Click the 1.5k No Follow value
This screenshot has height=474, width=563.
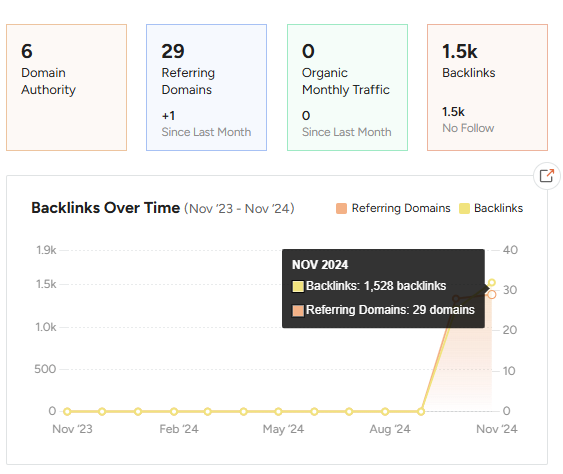(453, 112)
